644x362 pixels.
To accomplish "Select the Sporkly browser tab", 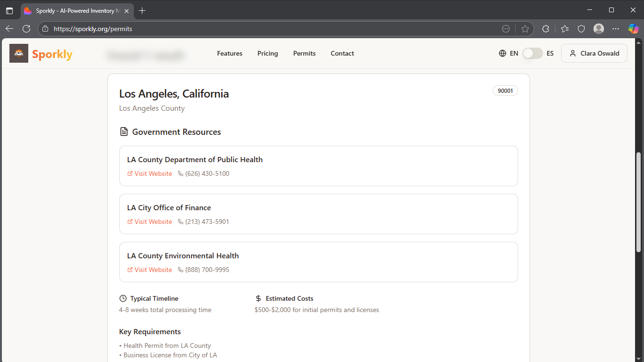I will coord(77,10).
